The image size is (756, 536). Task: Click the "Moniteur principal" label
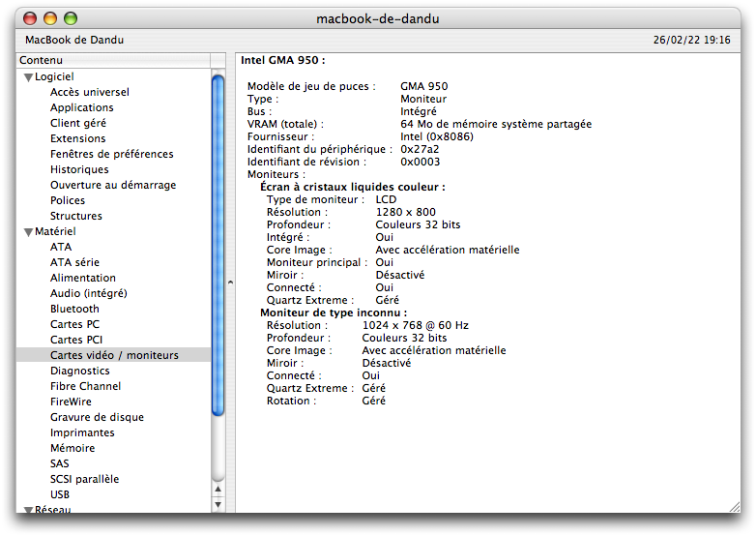pyautogui.click(x=317, y=262)
